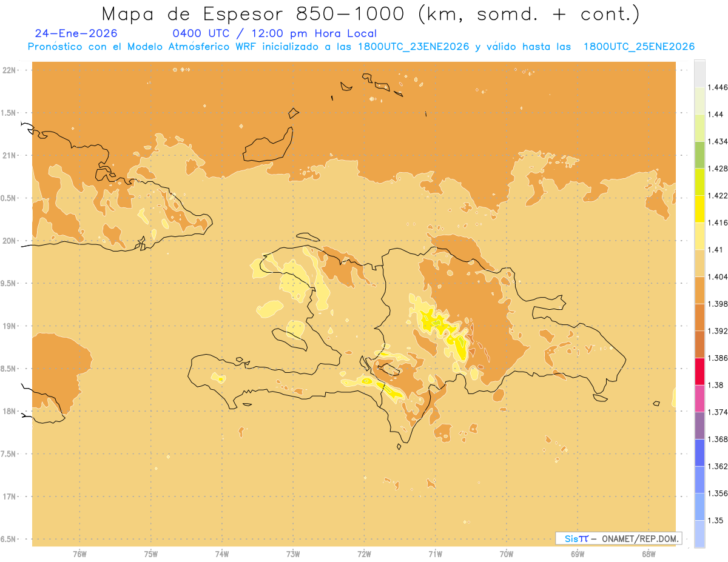Screen dimensions: 728x562
Task: Click the legend value '1.434'
Action: click(x=718, y=141)
